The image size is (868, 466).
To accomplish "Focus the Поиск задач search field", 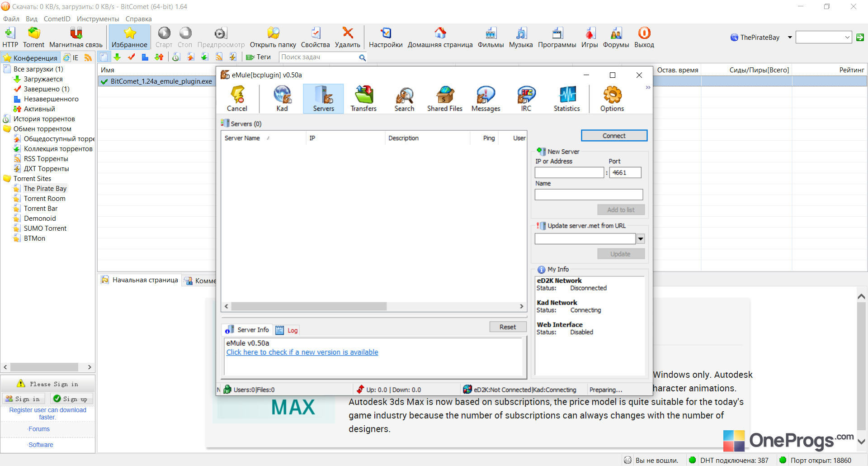I will click(x=318, y=57).
